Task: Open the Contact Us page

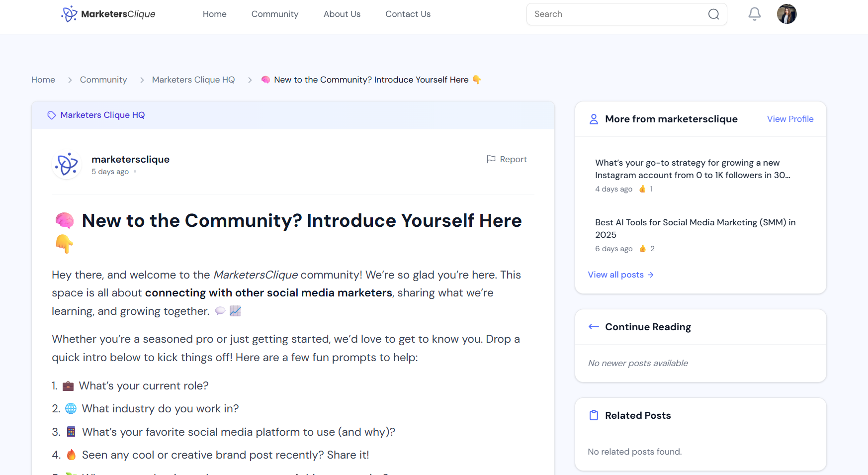Action: point(408,14)
